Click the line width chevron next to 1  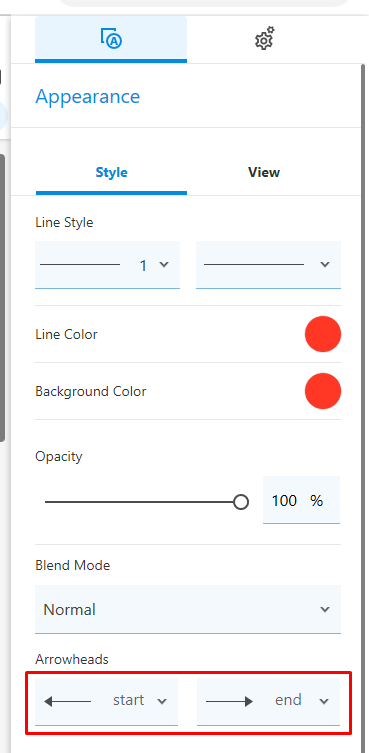[164, 265]
